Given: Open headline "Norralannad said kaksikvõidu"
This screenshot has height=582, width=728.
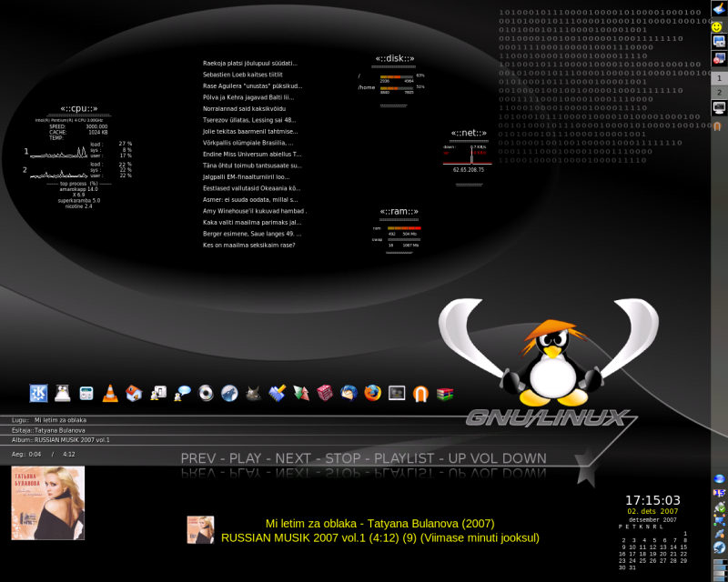Looking at the screenshot, I should (x=244, y=109).
